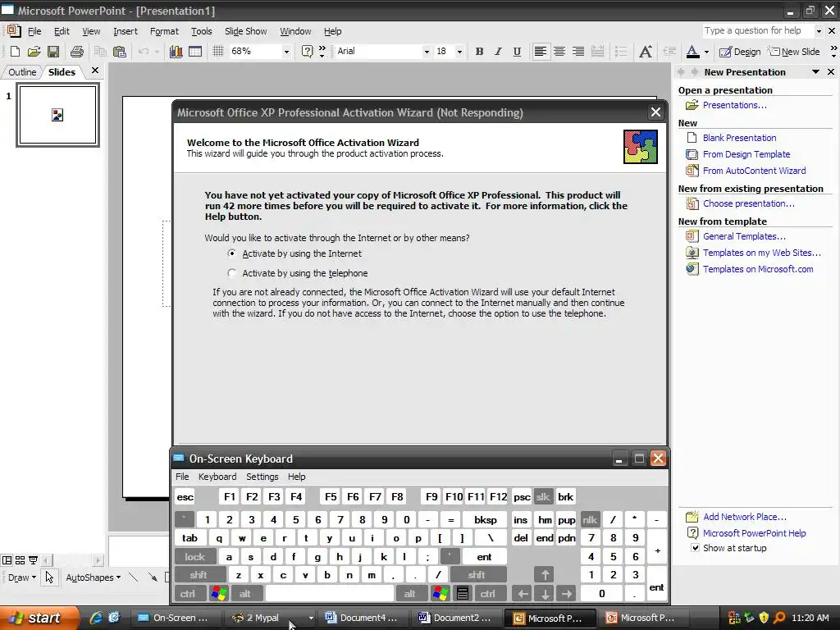Image resolution: width=840 pixels, height=630 pixels.
Task: Toggle the nlk key on On-Screen Keyboard
Action: click(x=590, y=519)
